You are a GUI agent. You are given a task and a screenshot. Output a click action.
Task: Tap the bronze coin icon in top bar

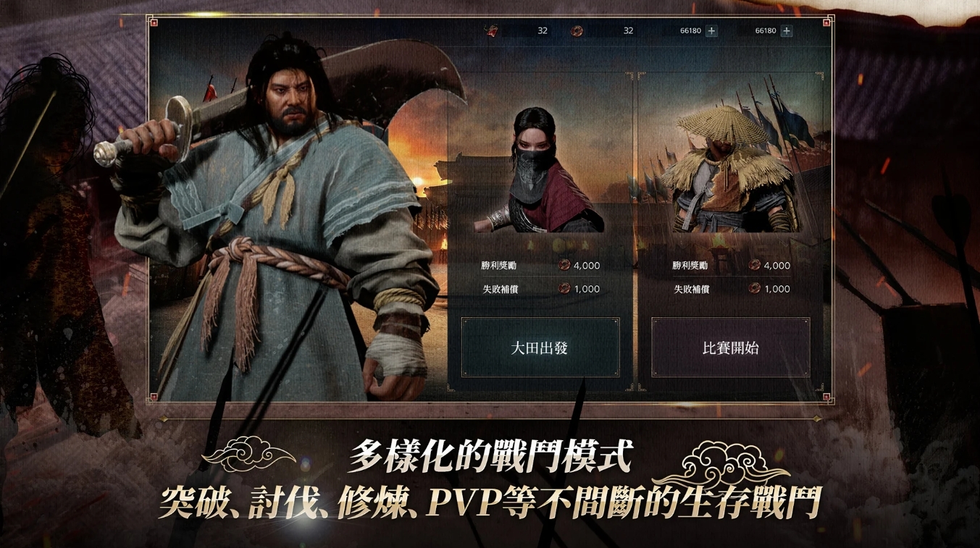(577, 30)
